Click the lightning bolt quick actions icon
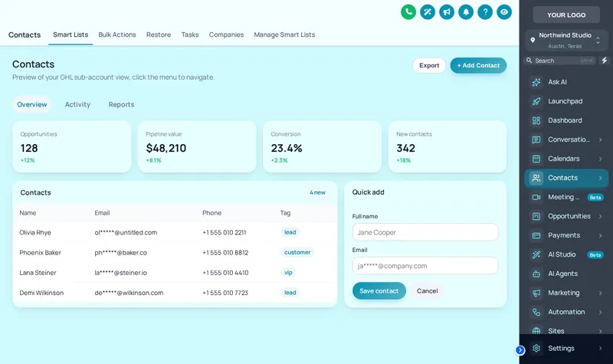 click(605, 61)
